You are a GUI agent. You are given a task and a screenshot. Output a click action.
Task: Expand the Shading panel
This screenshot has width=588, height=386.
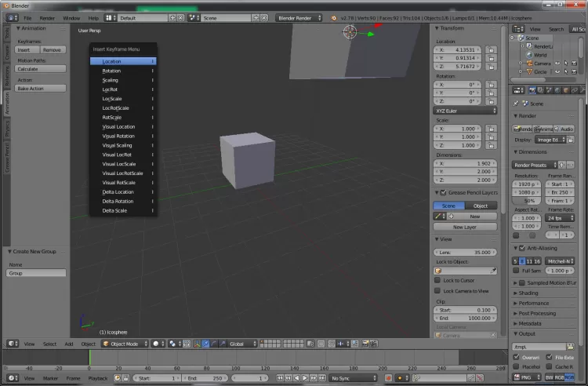(x=529, y=293)
